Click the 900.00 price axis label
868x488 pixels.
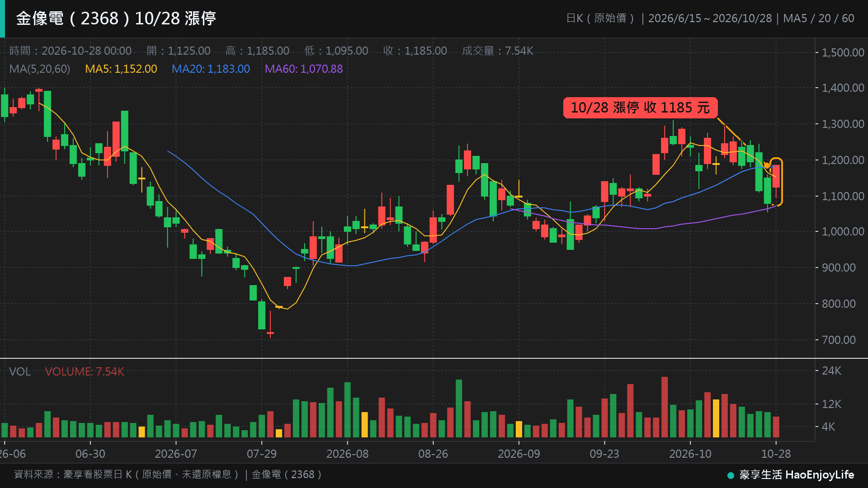tap(839, 267)
